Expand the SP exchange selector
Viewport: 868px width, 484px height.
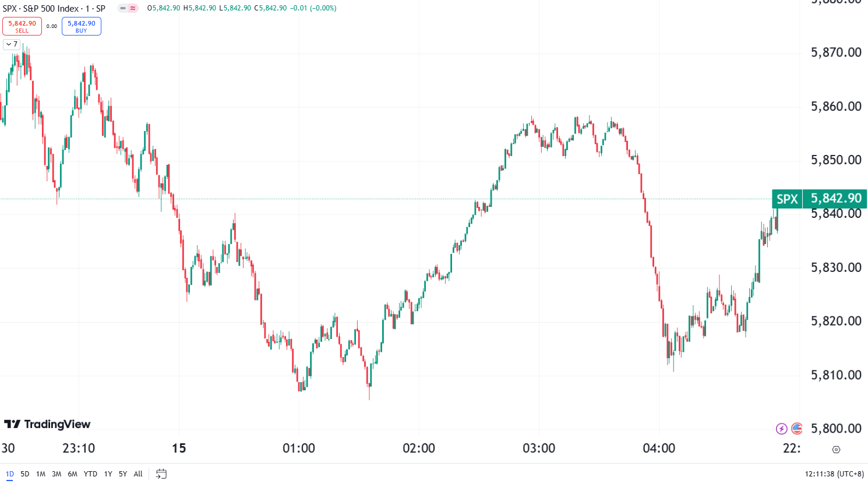click(100, 9)
